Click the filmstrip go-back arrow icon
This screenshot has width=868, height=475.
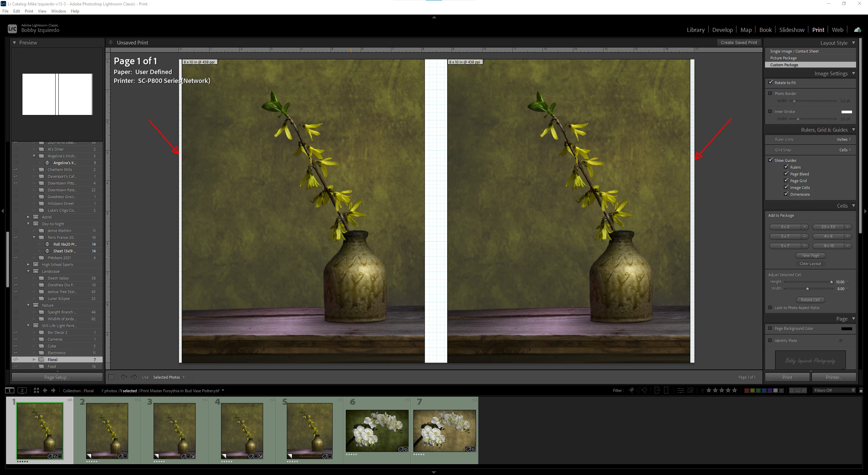tap(45, 391)
